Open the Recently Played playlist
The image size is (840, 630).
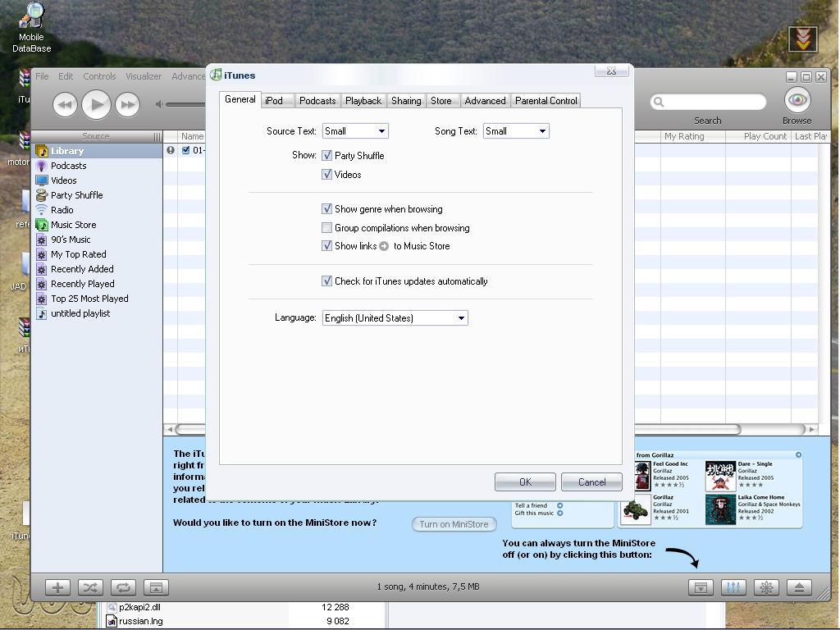(97, 284)
